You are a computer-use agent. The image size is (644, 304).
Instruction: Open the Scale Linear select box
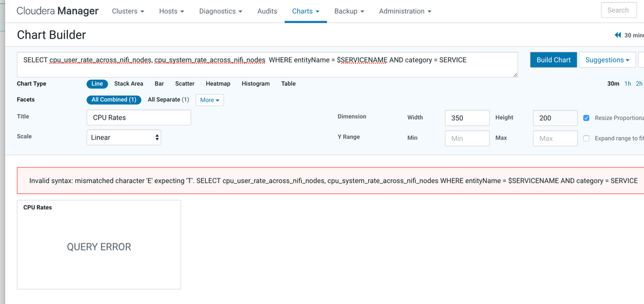(124, 137)
